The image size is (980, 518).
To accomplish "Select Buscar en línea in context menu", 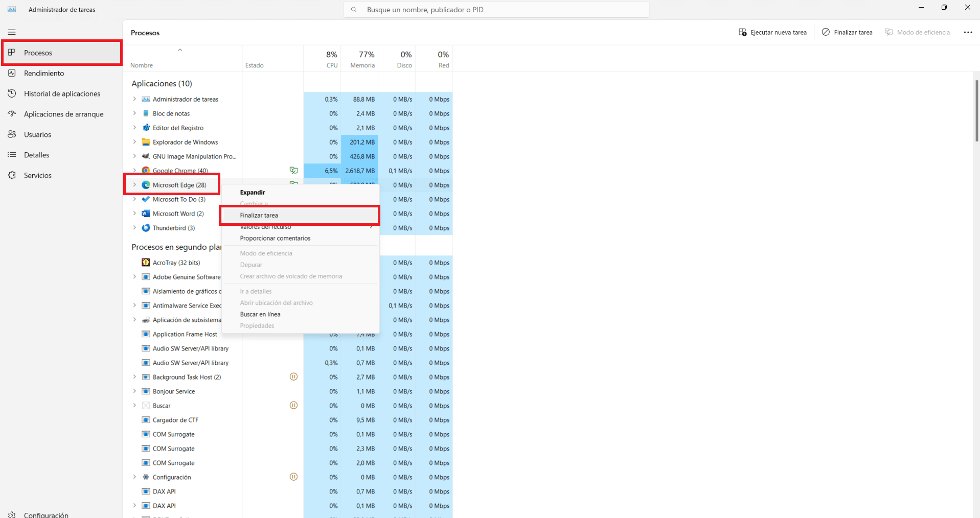I will 301,314.
